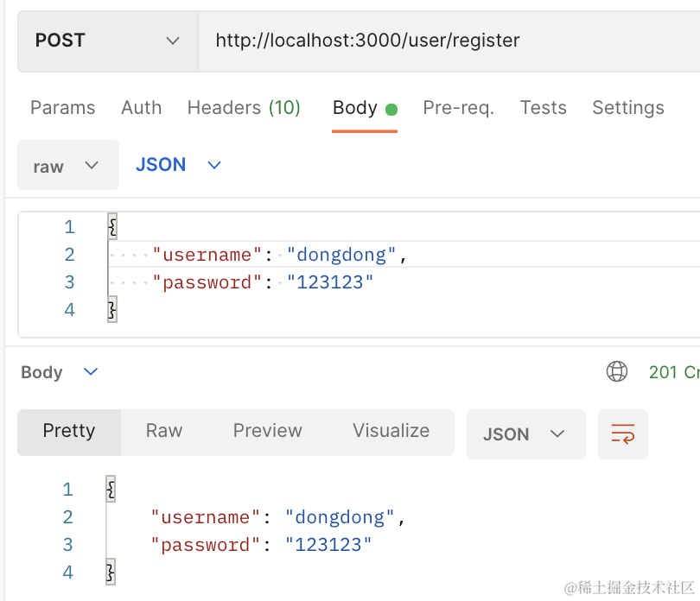Go to the Tests tab

(x=543, y=108)
